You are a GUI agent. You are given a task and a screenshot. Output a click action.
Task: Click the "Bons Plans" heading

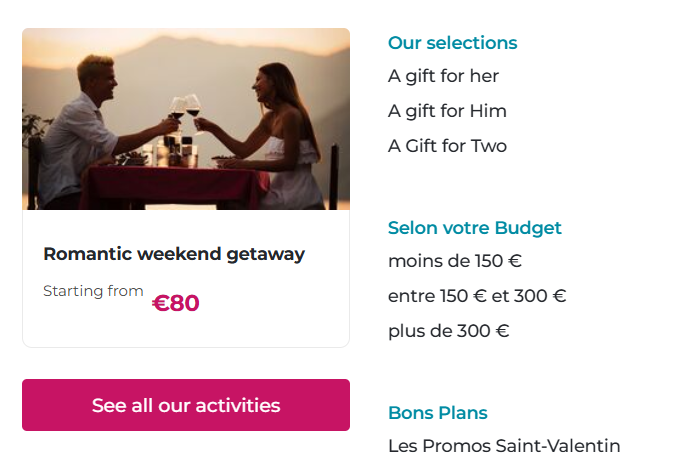[437, 413]
